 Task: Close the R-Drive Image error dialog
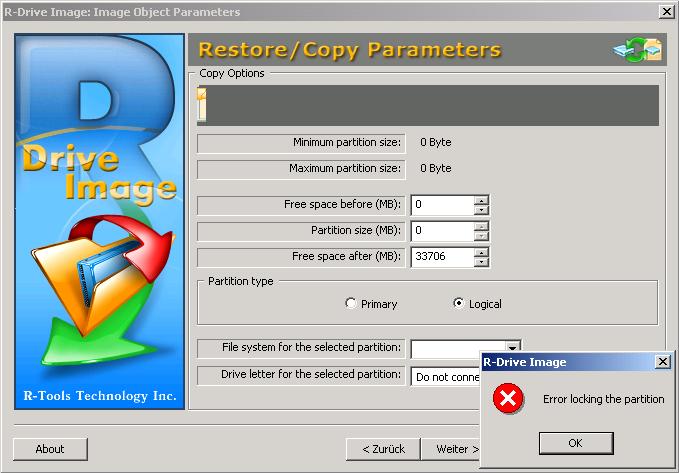point(663,362)
